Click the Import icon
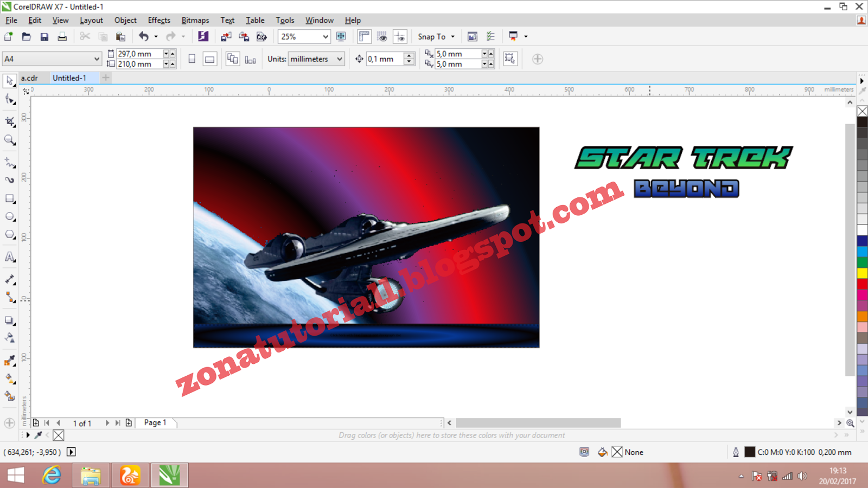The height and width of the screenshot is (488, 868). [x=226, y=36]
